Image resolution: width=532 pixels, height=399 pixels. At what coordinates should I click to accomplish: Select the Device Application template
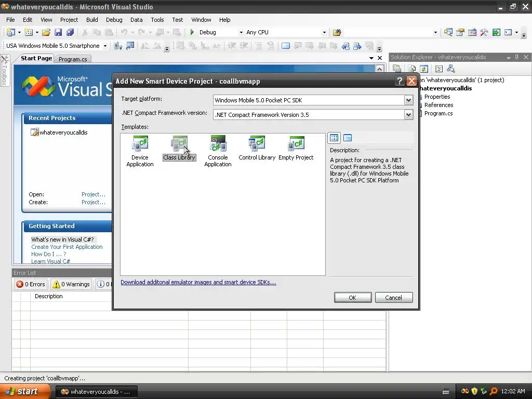click(x=140, y=151)
